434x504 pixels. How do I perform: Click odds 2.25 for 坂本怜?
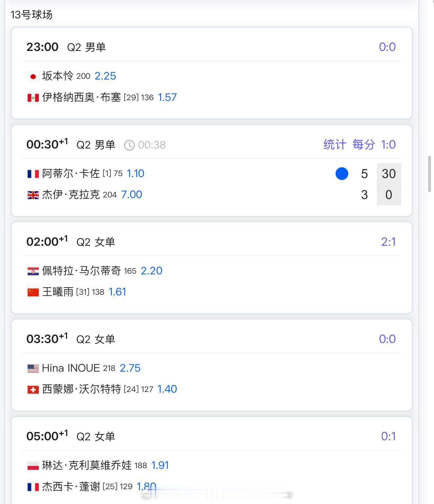click(x=105, y=76)
